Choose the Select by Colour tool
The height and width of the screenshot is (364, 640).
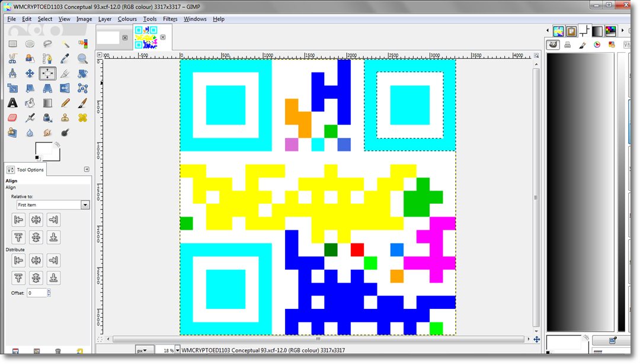click(x=82, y=44)
